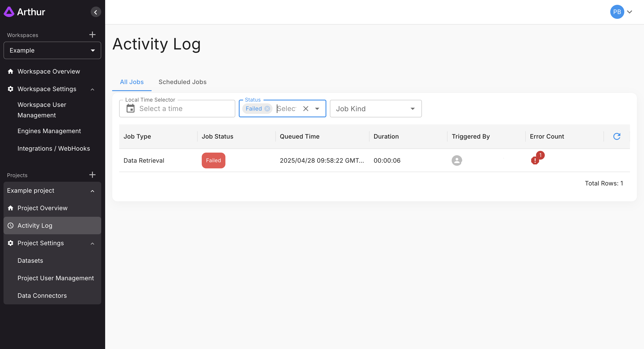644x349 pixels.
Task: Open the PB user account menu
Action: click(621, 12)
